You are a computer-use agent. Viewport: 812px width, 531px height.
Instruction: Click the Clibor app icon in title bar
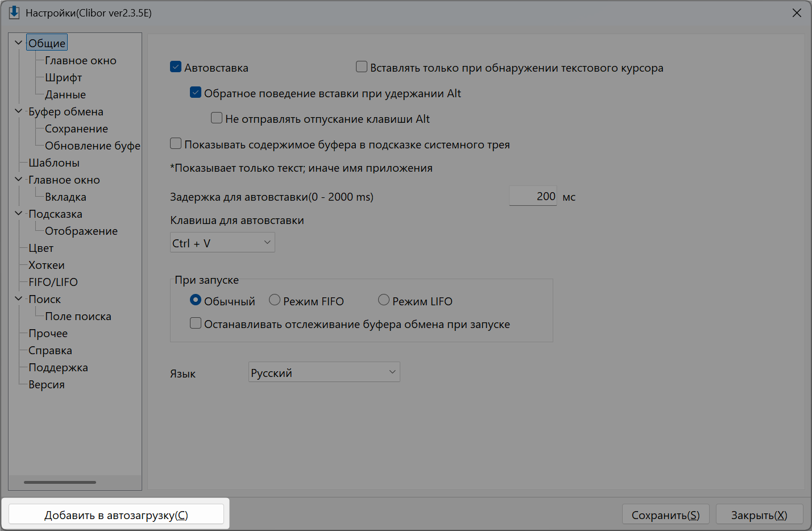coord(14,13)
